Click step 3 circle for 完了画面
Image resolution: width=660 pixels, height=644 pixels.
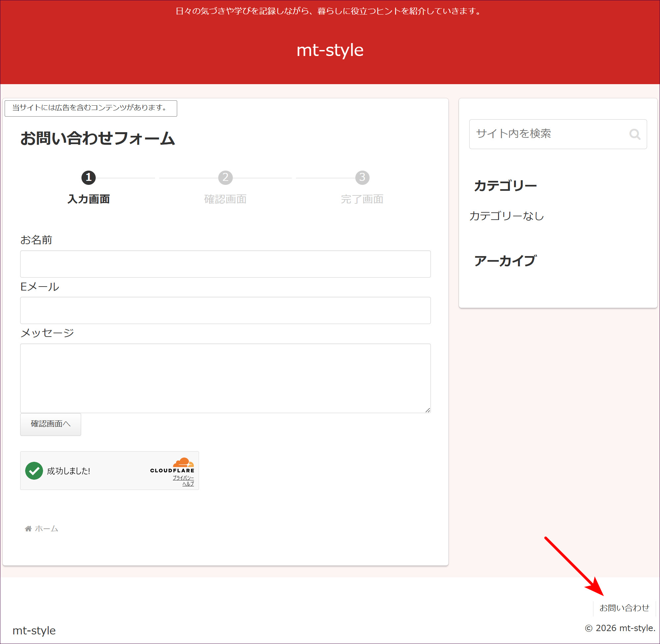click(362, 178)
